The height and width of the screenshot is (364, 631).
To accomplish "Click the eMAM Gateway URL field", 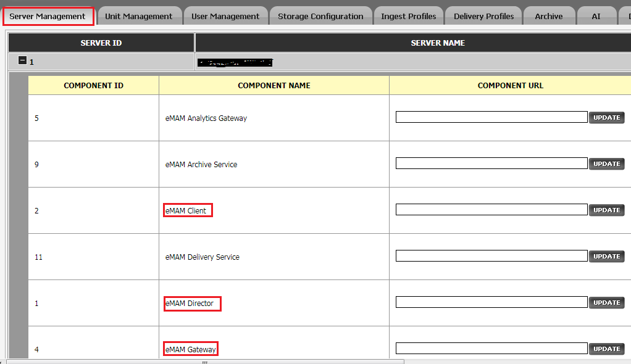I will point(491,349).
